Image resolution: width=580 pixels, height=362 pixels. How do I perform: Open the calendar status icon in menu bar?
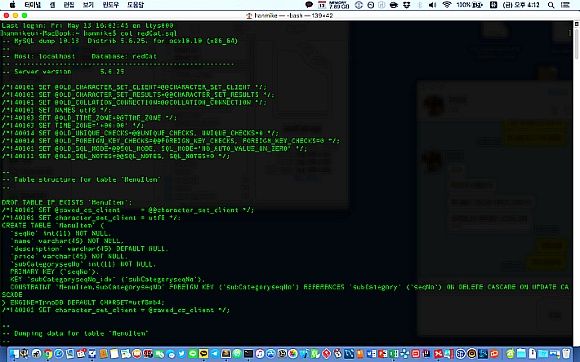click(322, 5)
